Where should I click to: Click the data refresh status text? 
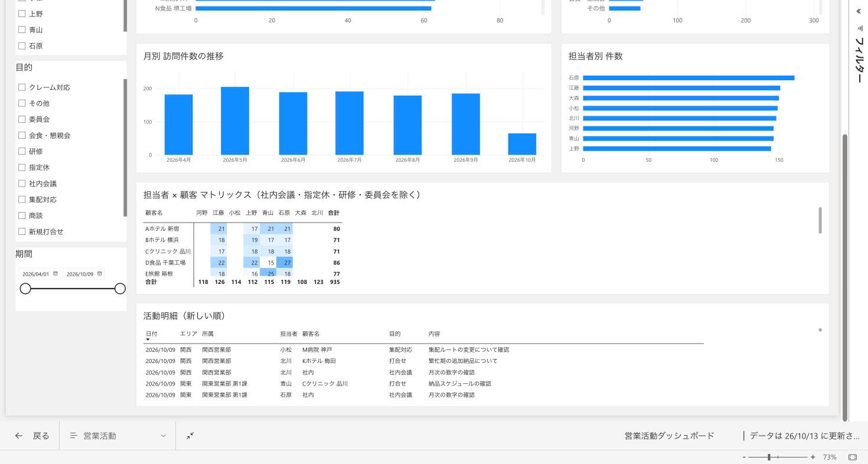804,436
